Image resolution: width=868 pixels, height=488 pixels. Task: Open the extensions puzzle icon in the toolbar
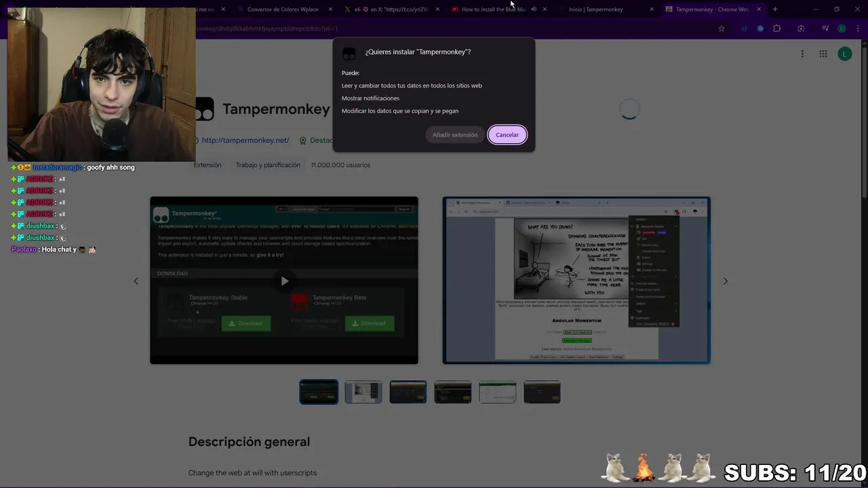777,28
